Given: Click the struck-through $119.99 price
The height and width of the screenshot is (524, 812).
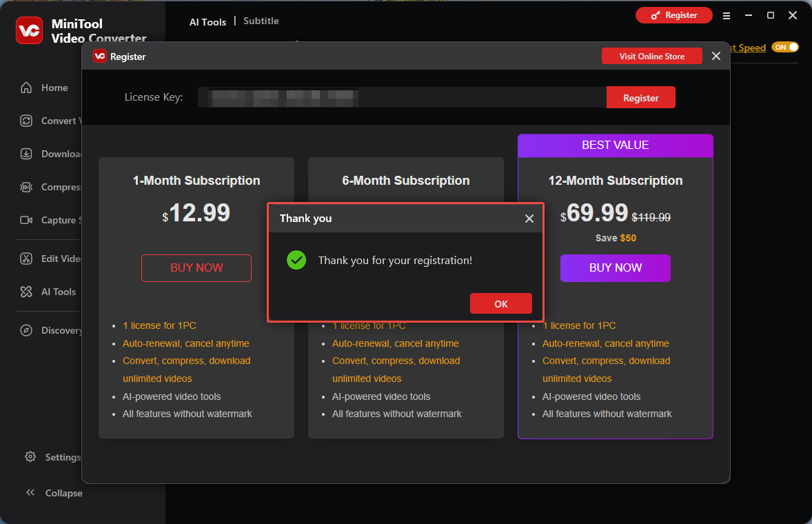Looking at the screenshot, I should pos(651,217).
